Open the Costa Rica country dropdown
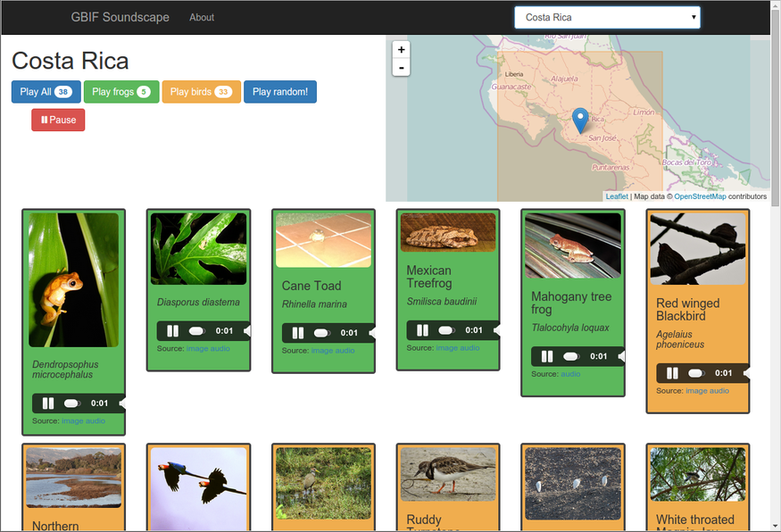The width and height of the screenshot is (781, 532). point(607,18)
